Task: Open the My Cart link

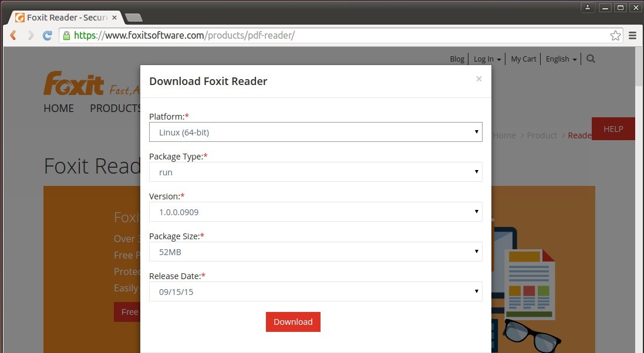Action: click(523, 59)
